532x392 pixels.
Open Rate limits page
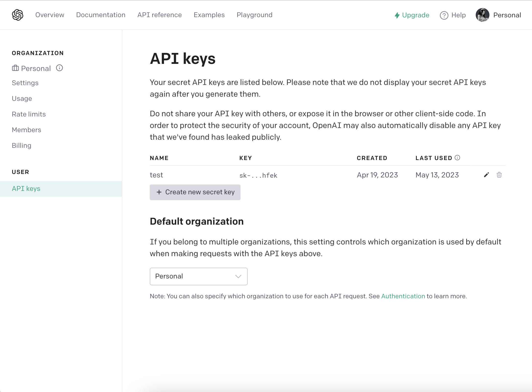point(29,114)
